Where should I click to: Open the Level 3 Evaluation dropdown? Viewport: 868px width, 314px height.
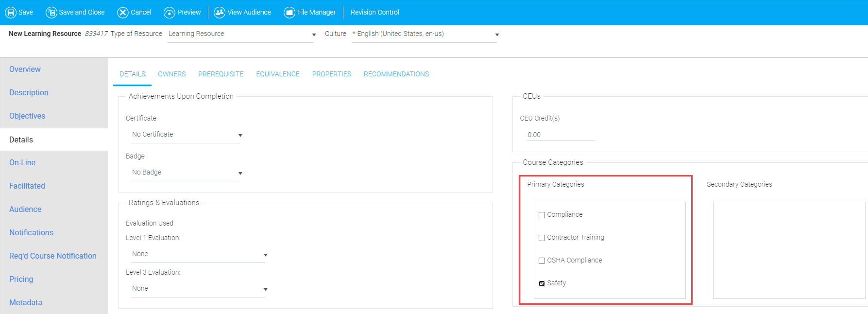click(x=199, y=289)
